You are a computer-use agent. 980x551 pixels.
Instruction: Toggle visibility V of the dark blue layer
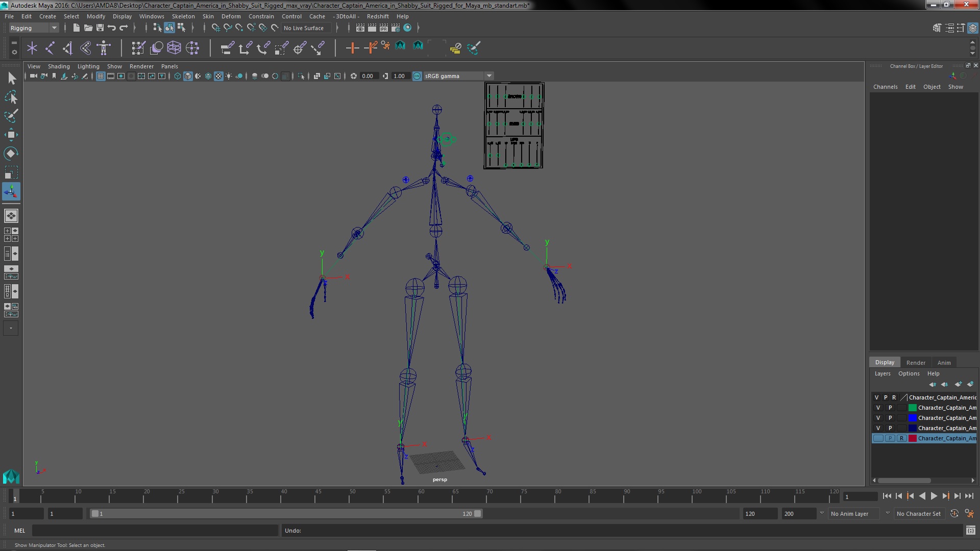pyautogui.click(x=878, y=428)
